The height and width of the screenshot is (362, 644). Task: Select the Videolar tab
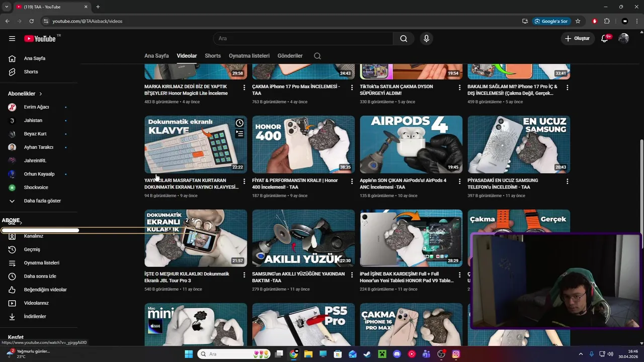point(187,56)
